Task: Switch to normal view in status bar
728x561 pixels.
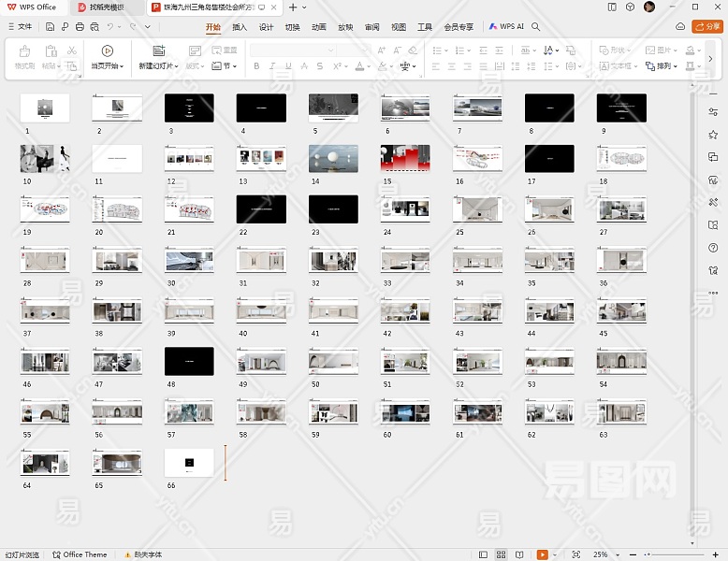Action: click(484, 554)
